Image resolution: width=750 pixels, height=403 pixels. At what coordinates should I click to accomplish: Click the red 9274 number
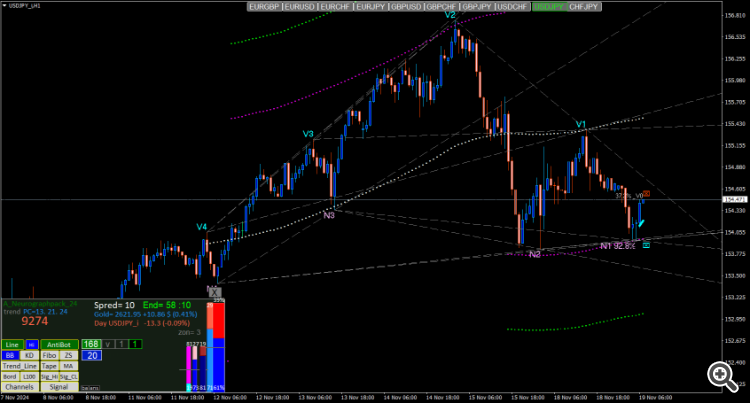coord(35,321)
